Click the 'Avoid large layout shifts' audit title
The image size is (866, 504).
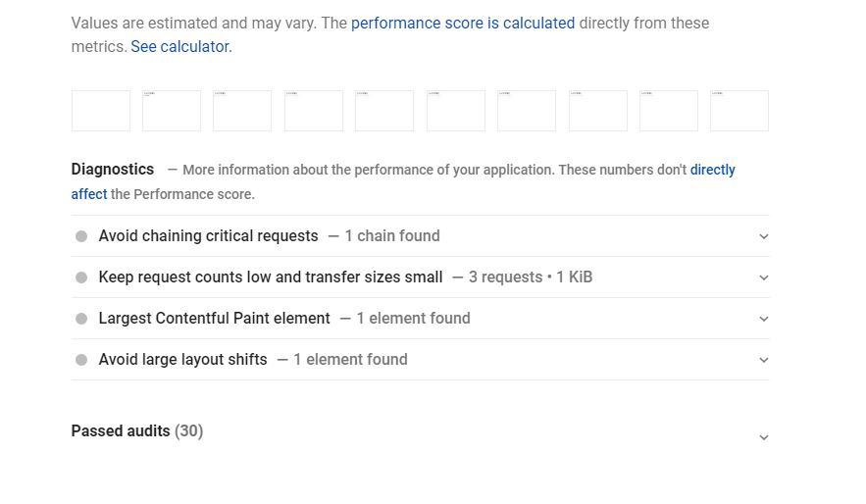pos(183,360)
